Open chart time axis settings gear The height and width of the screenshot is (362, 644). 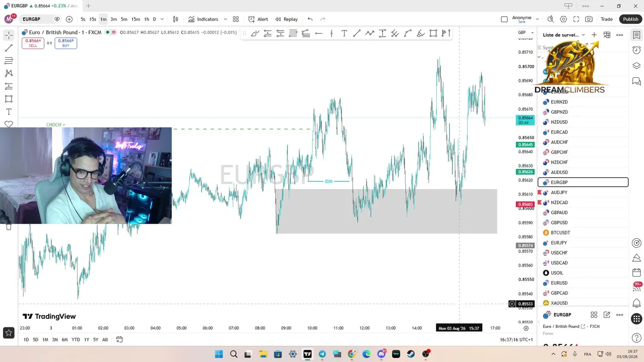[x=526, y=328]
